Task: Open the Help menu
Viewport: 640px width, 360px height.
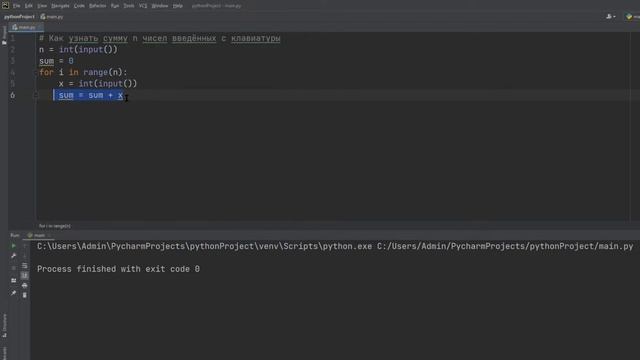Action: click(178, 6)
